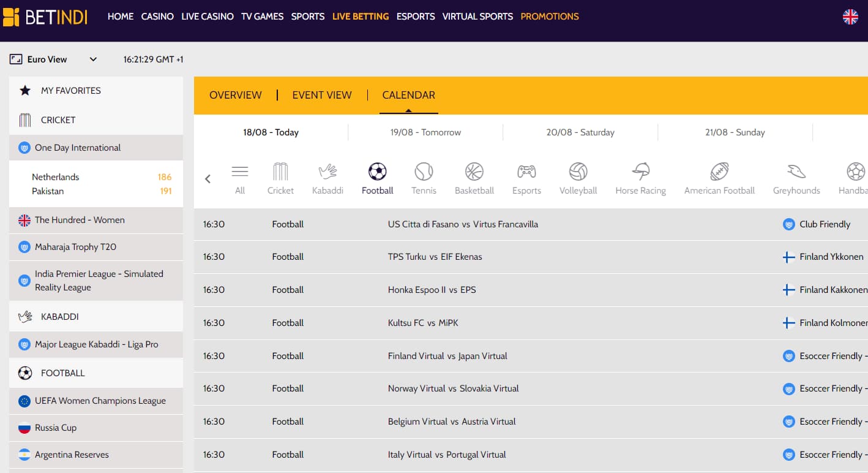Click the Kabaddi hand icon in sidebar
Screen dimensions: 868x473
coord(25,317)
